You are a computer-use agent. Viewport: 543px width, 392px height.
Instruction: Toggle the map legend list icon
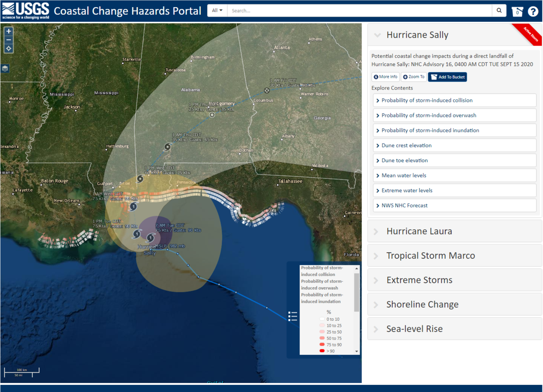[292, 316]
